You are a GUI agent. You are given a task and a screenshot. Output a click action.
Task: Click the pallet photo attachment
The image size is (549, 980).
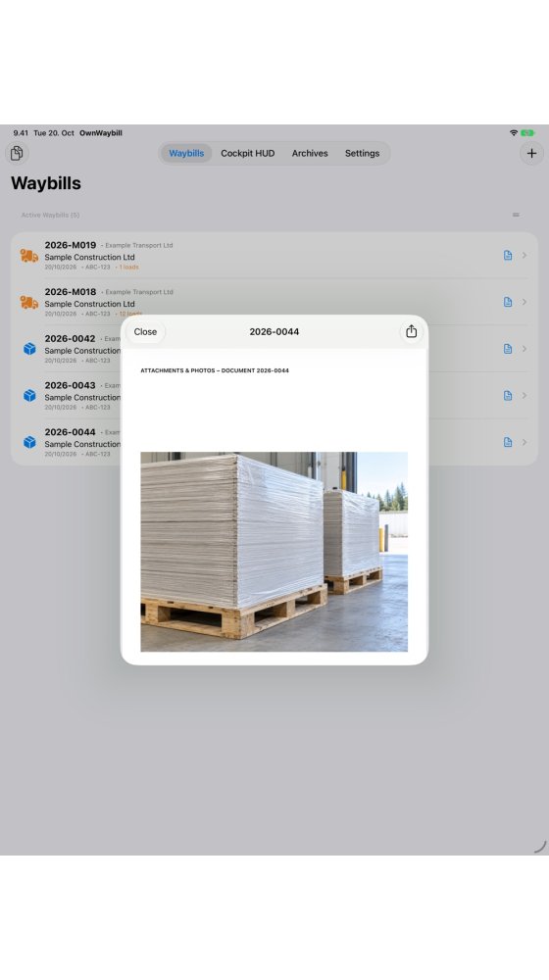click(274, 552)
